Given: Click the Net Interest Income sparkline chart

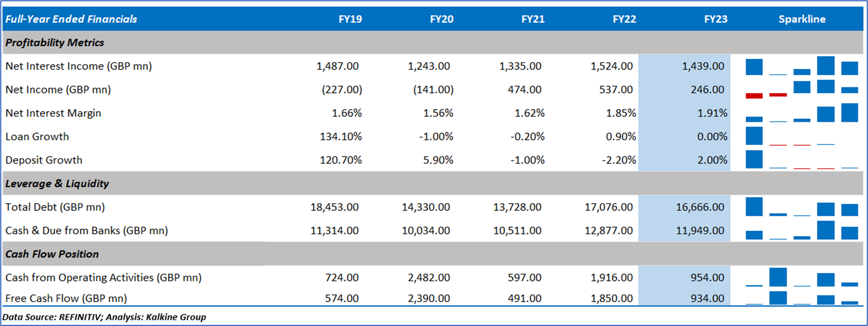Looking at the screenshot, I should [802, 67].
